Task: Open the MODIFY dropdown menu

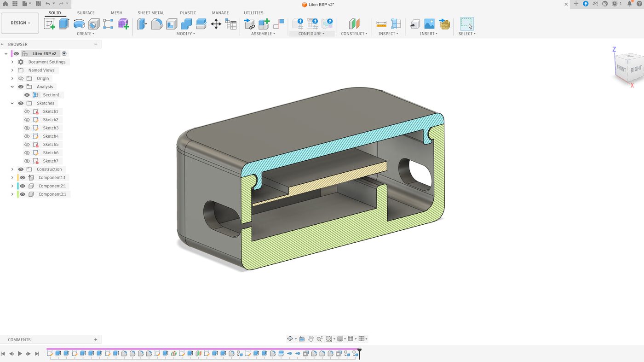Action: (x=186, y=34)
